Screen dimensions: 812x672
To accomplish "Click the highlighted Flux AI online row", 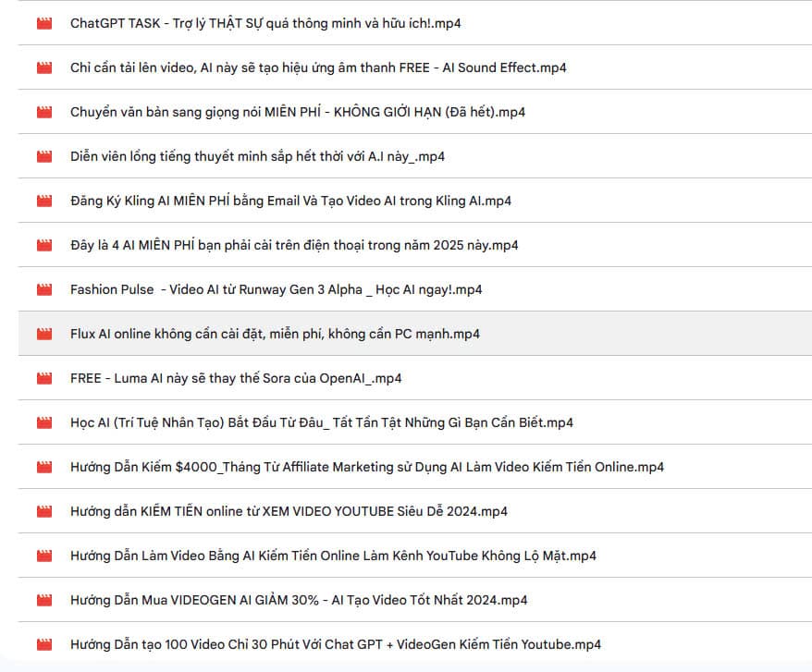I will pyautogui.click(x=415, y=334).
